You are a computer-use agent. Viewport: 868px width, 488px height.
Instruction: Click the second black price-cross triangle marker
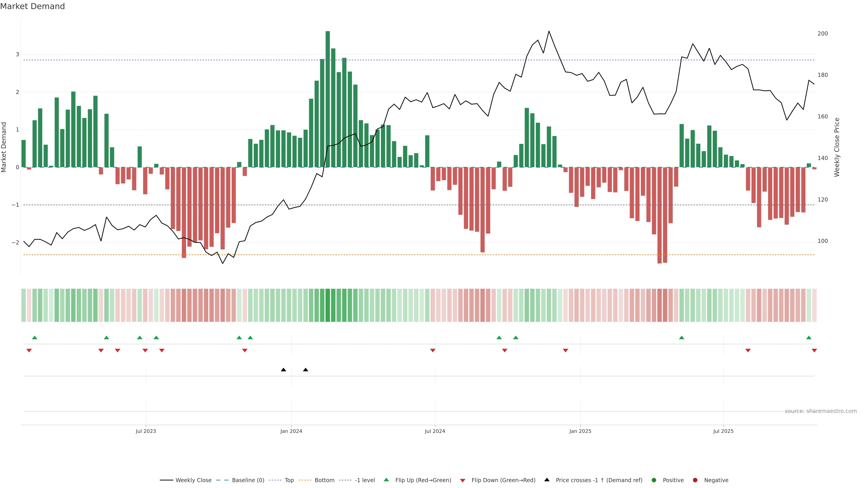click(306, 370)
